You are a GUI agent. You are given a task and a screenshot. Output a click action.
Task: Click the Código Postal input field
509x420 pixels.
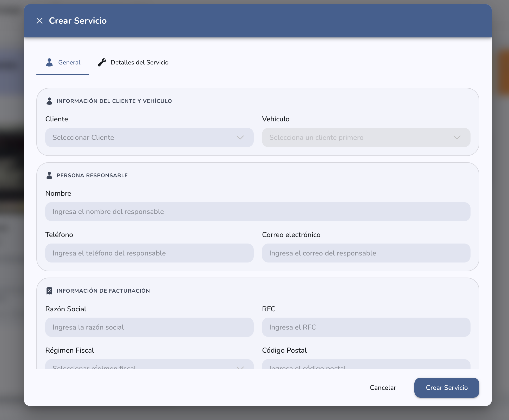click(366, 364)
